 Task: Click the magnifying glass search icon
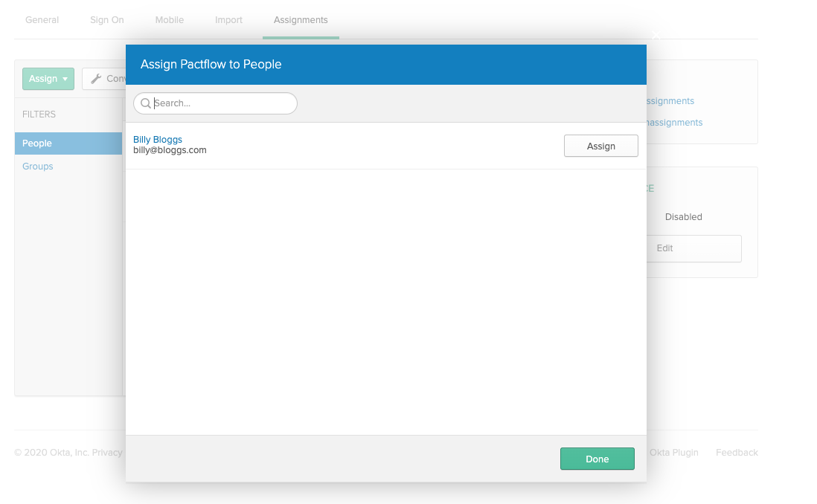pos(146,103)
